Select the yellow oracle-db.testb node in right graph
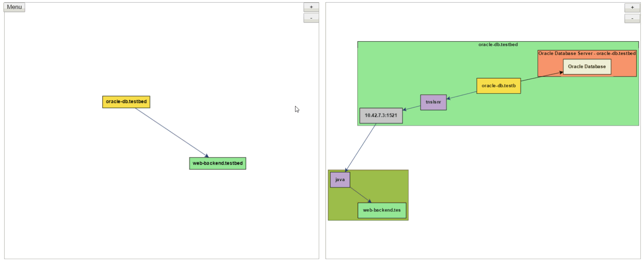Screen dimensions: 644x262 click(x=498, y=86)
